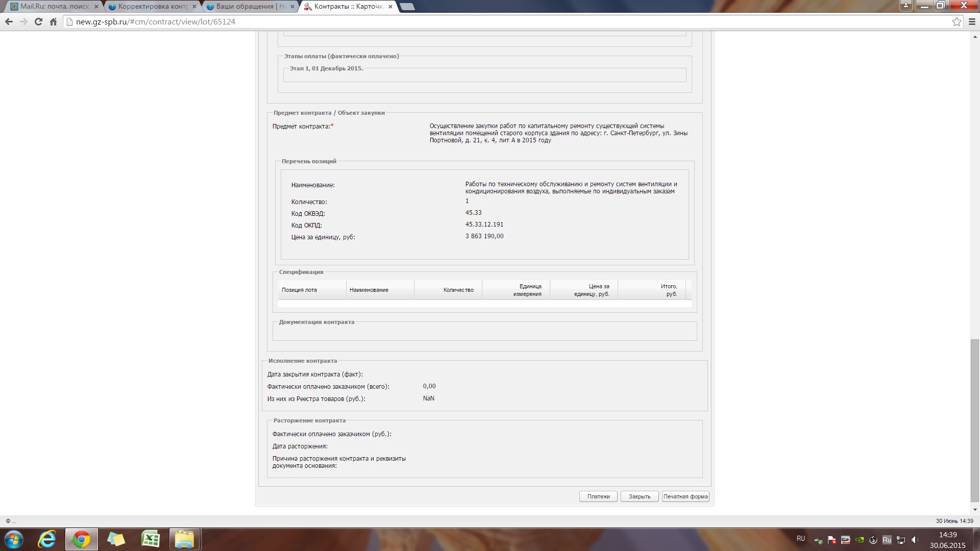Image resolution: width=980 pixels, height=551 pixels.
Task: Click the Закрыть button
Action: point(639,496)
